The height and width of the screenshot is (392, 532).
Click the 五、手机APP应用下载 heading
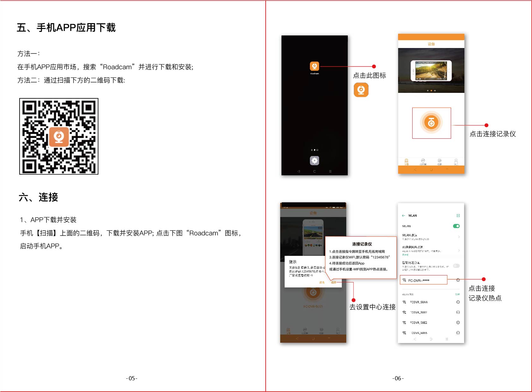tap(66, 27)
